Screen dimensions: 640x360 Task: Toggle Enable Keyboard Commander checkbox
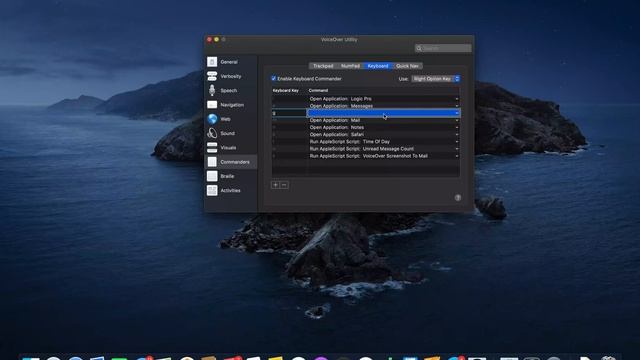point(274,78)
